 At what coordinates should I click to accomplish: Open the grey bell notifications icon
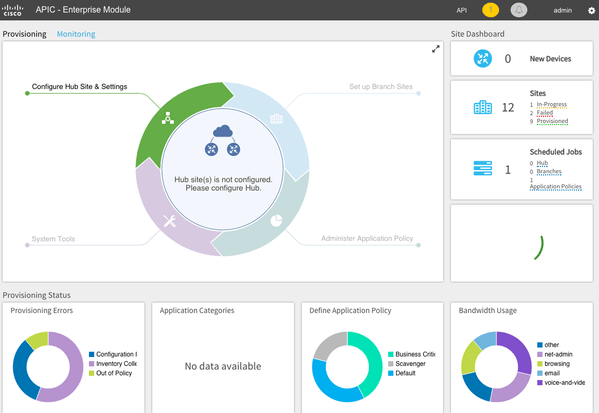tap(518, 10)
